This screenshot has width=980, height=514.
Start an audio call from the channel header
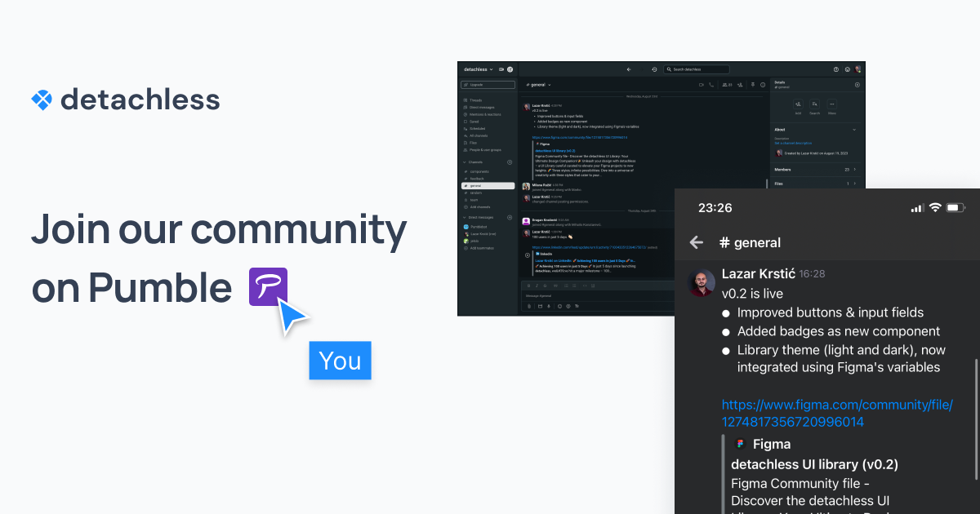710,85
